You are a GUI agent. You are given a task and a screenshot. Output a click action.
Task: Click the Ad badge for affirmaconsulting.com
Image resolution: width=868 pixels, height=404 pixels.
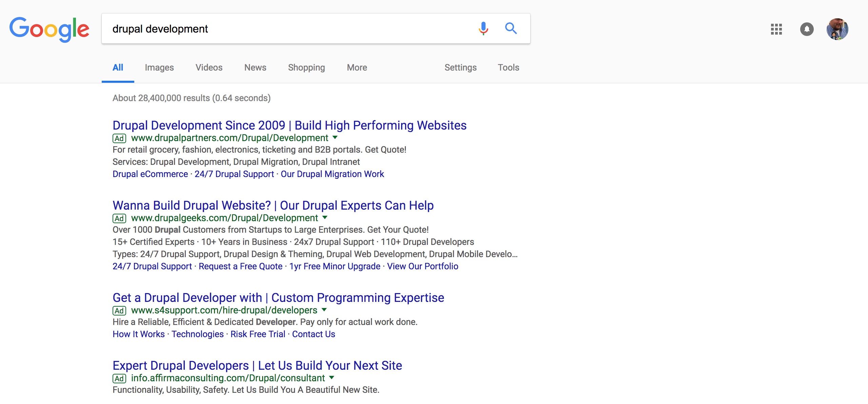click(x=119, y=379)
